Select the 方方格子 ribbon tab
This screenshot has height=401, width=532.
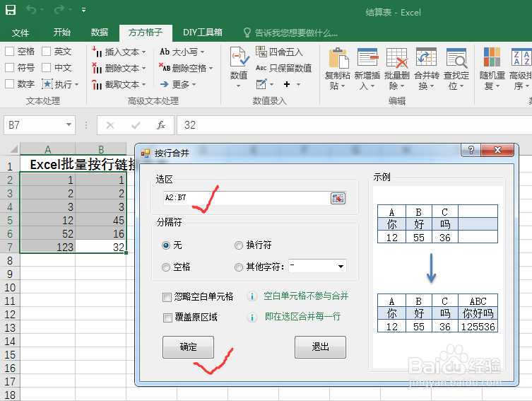(x=146, y=33)
